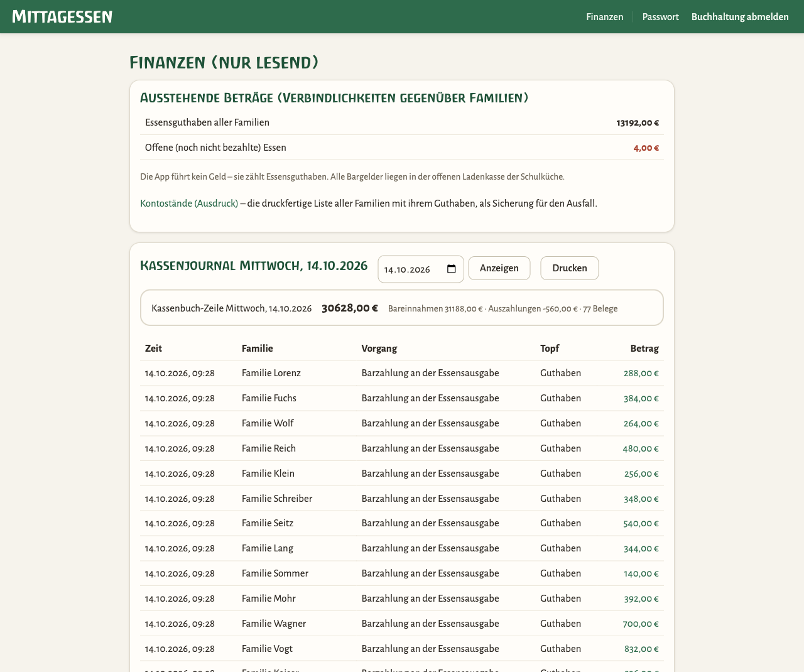
Task: Click the amount 540,00 € in Seitz row
Action: click(x=641, y=523)
